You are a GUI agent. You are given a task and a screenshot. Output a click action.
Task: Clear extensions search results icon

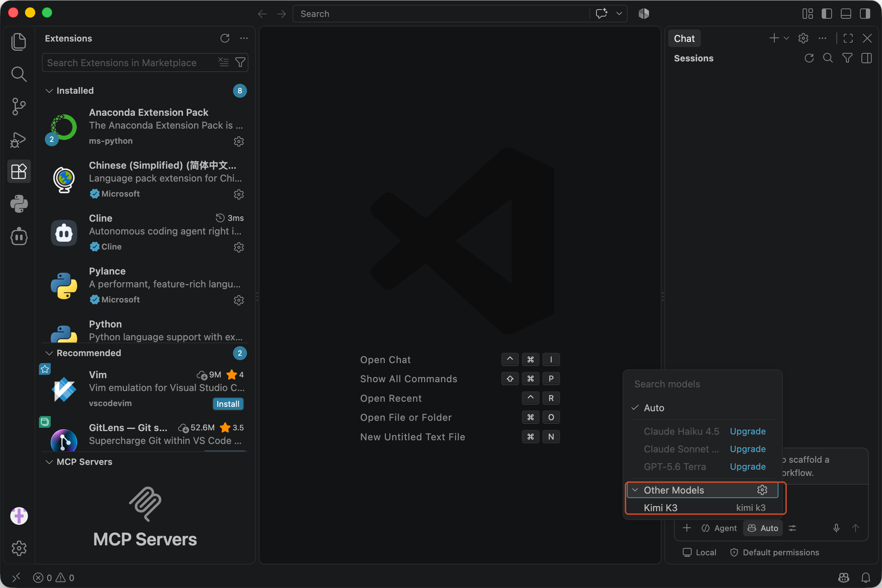tap(223, 62)
